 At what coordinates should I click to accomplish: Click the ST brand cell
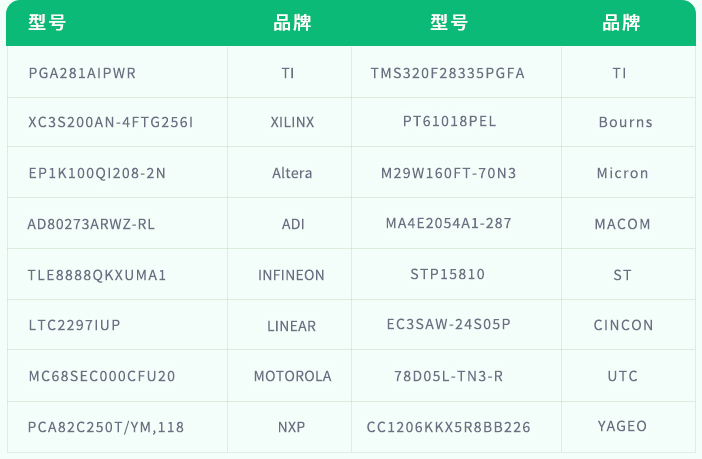623,275
